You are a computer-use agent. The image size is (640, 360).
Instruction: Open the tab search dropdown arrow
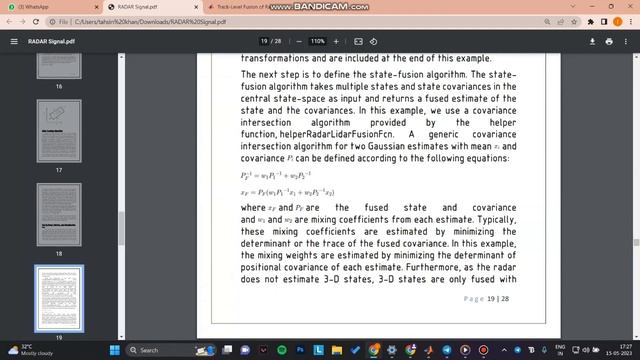click(573, 7)
